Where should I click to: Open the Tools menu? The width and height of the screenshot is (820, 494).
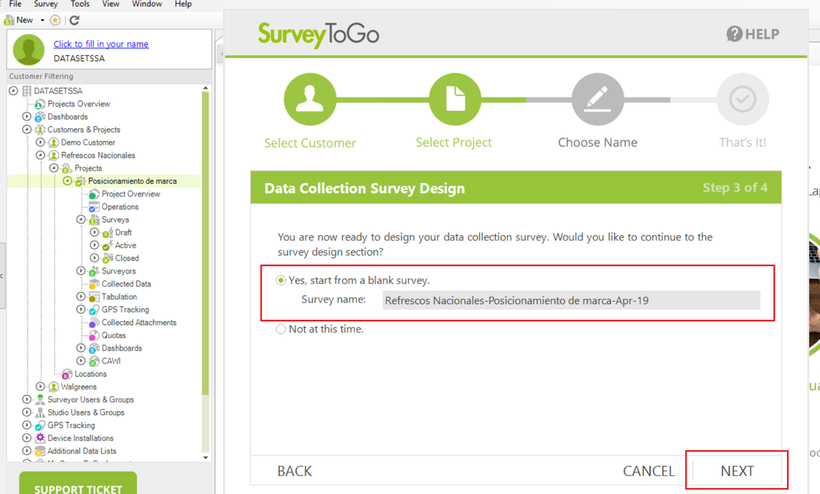[80, 4]
